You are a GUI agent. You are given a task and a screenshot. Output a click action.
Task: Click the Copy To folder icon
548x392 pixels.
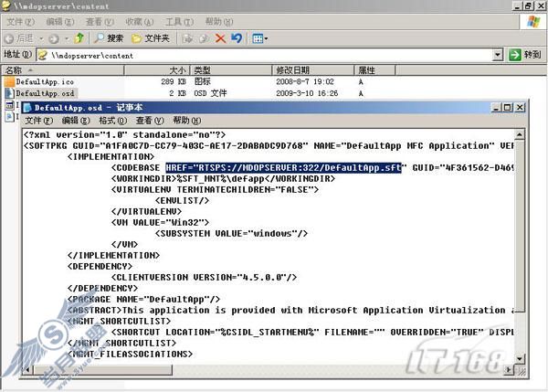click(x=204, y=38)
